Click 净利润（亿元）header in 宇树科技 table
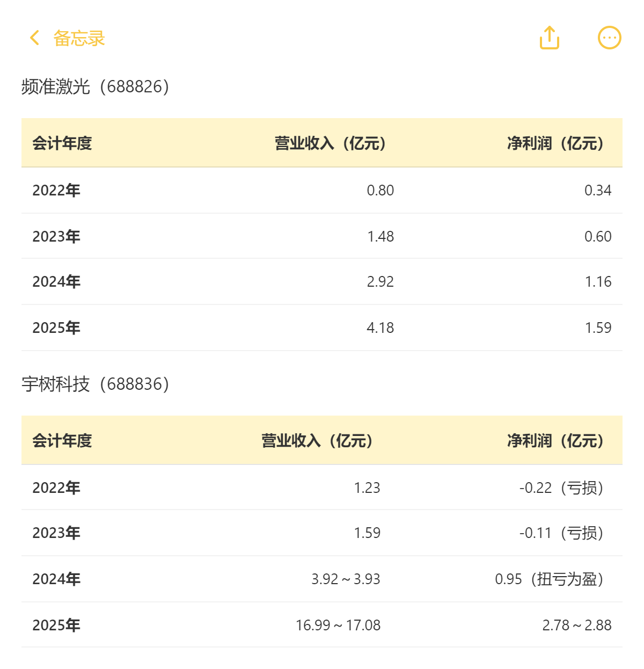 point(556,441)
